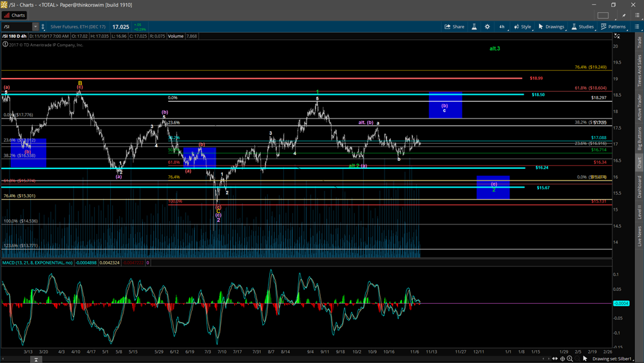Open the Studies menu
The image size is (644, 363).
tap(582, 26)
